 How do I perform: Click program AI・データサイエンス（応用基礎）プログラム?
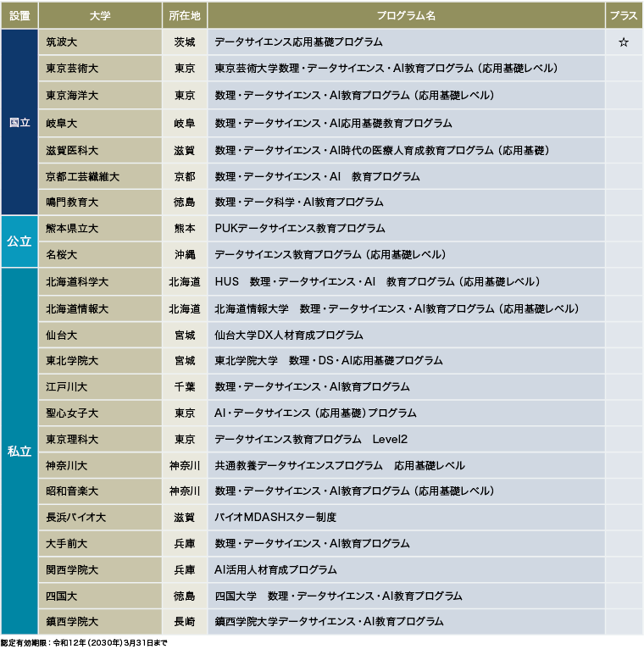pos(315,413)
